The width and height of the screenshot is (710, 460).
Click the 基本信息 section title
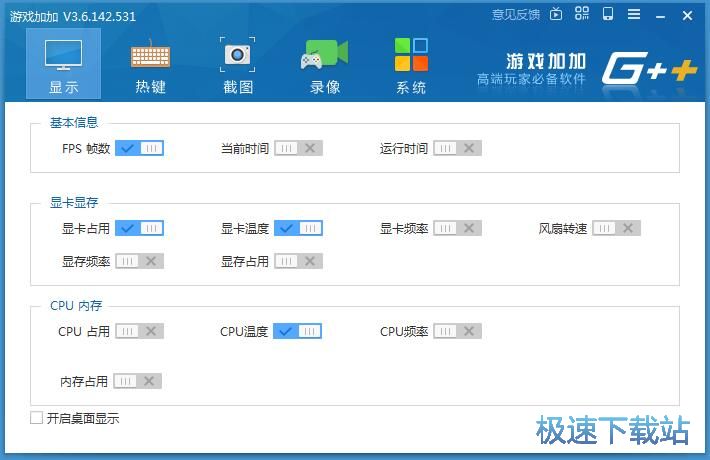tap(74, 123)
